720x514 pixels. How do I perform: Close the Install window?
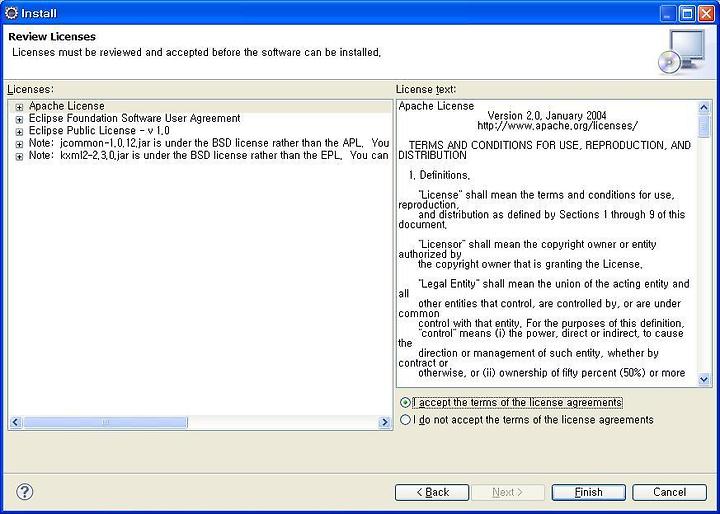pos(706,14)
